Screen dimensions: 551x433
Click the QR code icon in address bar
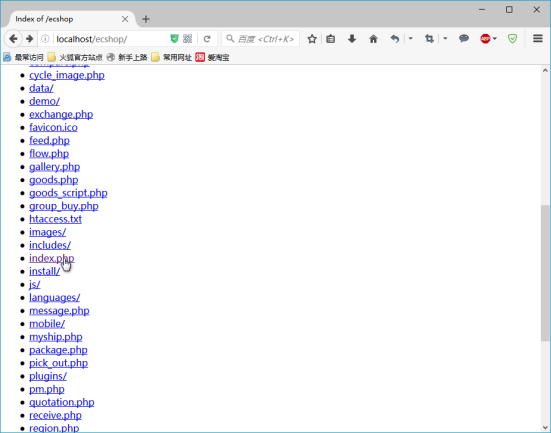click(x=188, y=39)
